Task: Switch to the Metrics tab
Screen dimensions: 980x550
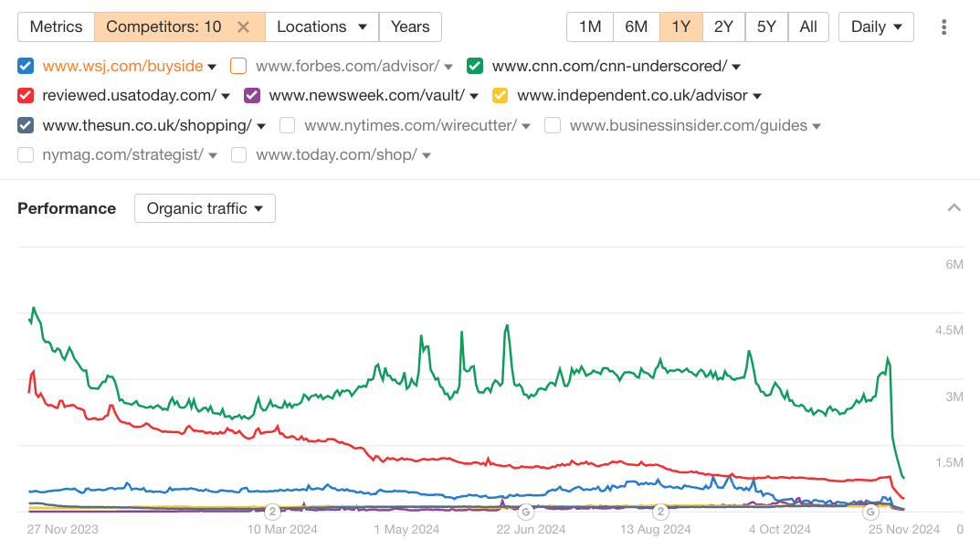Action: 56,26
